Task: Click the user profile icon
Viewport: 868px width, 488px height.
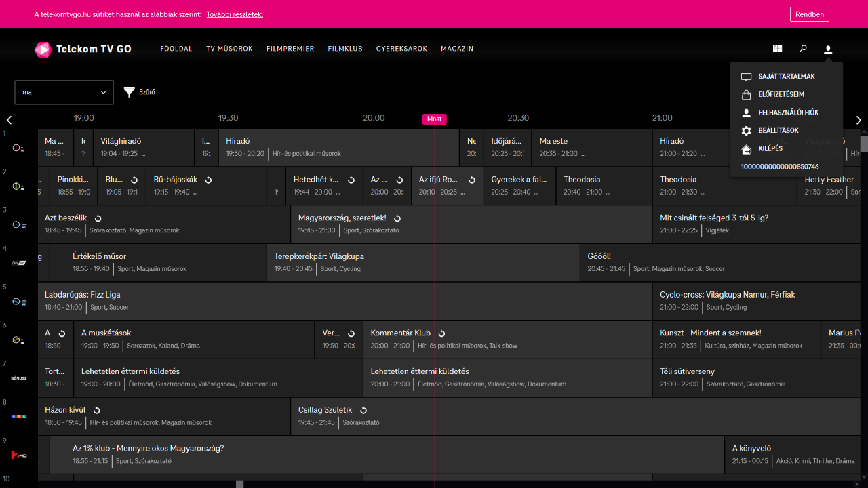Action: tap(828, 49)
